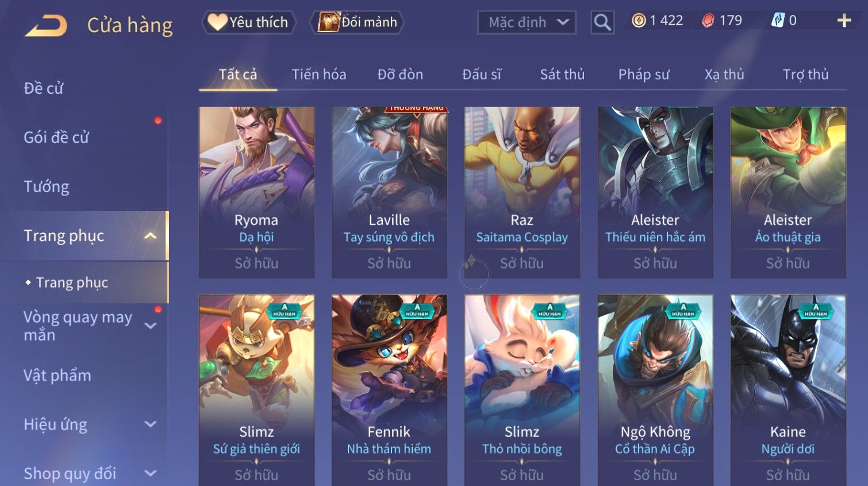Image resolution: width=868 pixels, height=486 pixels.
Task: Expand the Vòng quay may mắn section
Action: point(151,326)
